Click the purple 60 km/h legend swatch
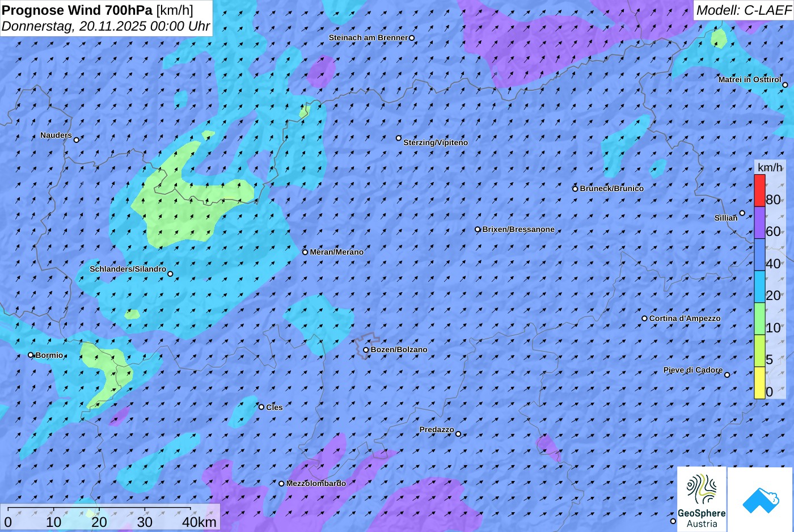794x532 pixels. 759,222
